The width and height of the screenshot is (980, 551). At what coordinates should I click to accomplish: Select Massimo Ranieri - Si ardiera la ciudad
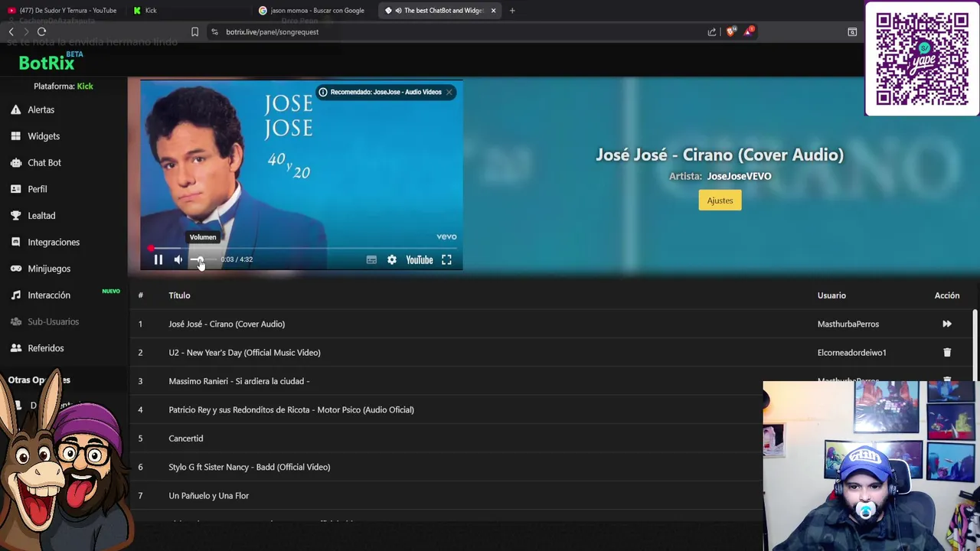tap(239, 381)
